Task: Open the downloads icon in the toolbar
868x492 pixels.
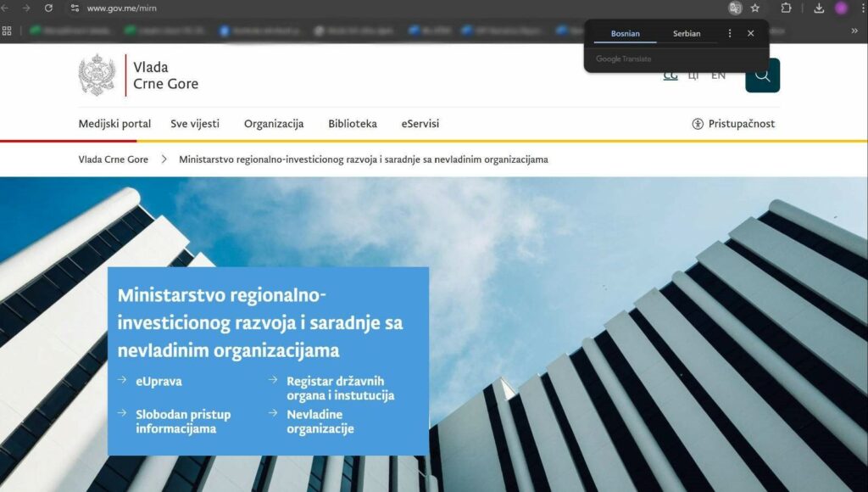Action: point(820,8)
